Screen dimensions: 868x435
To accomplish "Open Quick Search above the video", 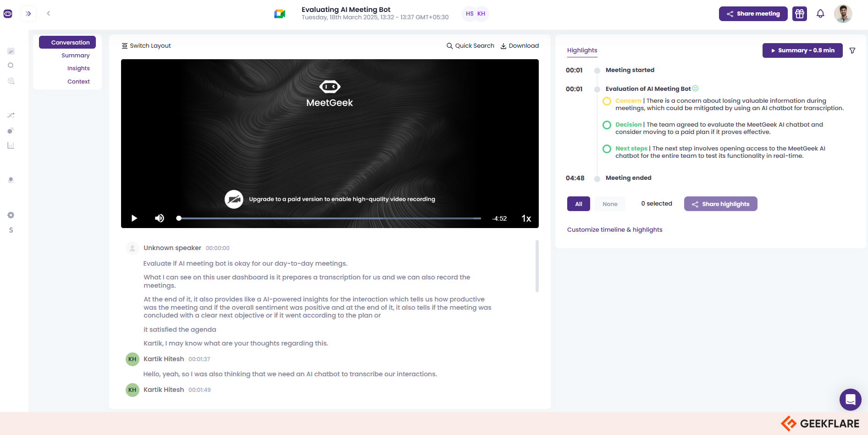I will (470, 45).
